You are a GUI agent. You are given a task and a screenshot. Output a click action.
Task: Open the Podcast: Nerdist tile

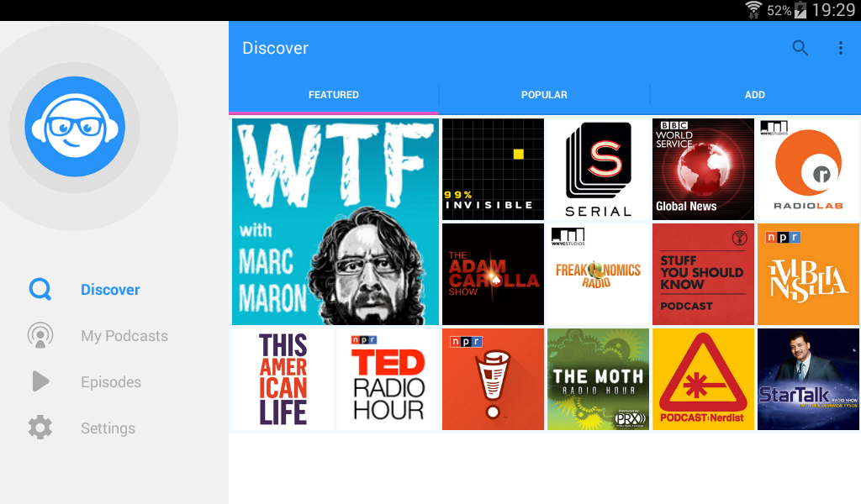703,379
